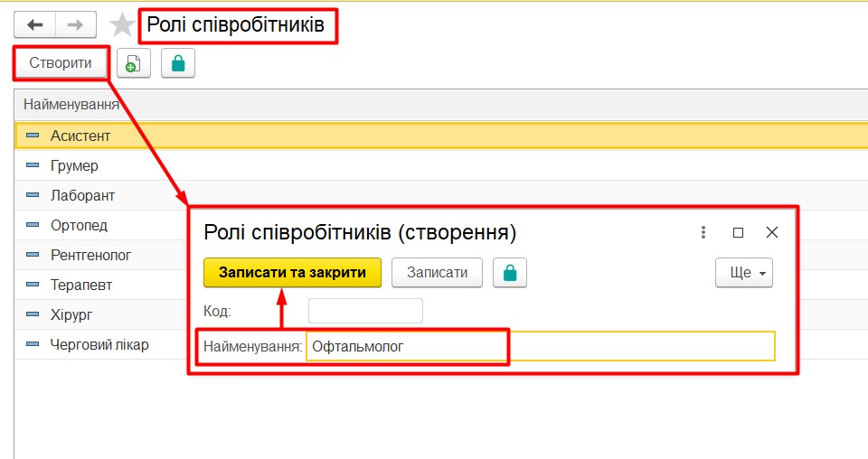Screen dimensions: 868x459
Task: Select the Терапевт row
Action: tap(101, 285)
